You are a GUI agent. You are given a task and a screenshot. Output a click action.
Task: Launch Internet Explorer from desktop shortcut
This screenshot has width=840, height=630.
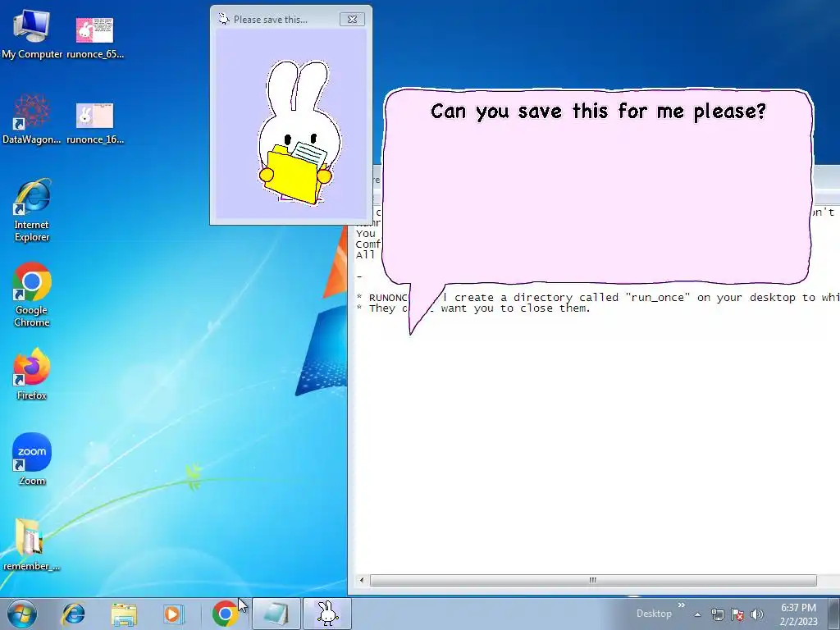point(32,210)
